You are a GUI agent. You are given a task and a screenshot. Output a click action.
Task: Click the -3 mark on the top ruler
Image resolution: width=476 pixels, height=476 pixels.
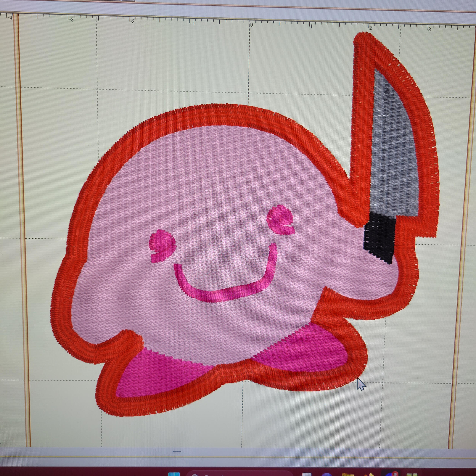[x=71, y=20]
